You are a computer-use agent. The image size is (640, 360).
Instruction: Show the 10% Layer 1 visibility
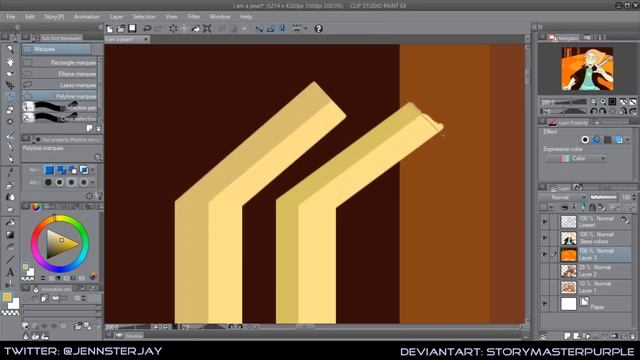coord(544,287)
